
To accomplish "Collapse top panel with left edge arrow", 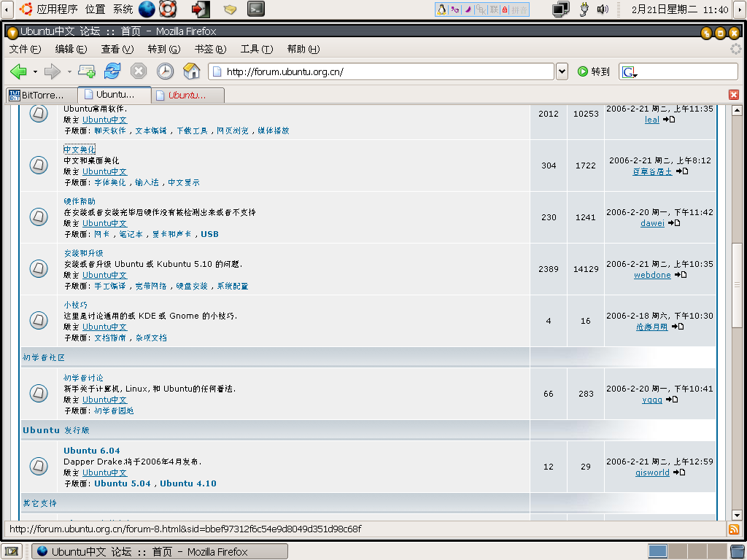I will [6, 9].
